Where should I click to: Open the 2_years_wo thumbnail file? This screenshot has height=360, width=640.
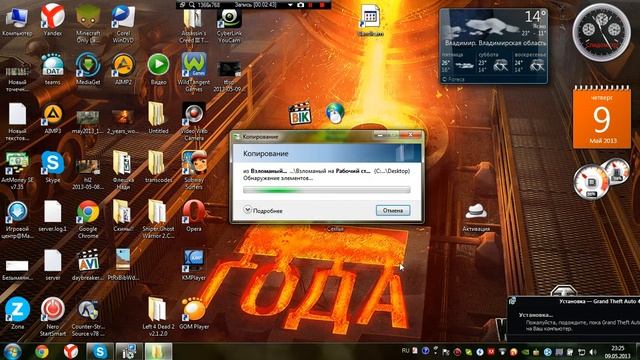coord(123,118)
